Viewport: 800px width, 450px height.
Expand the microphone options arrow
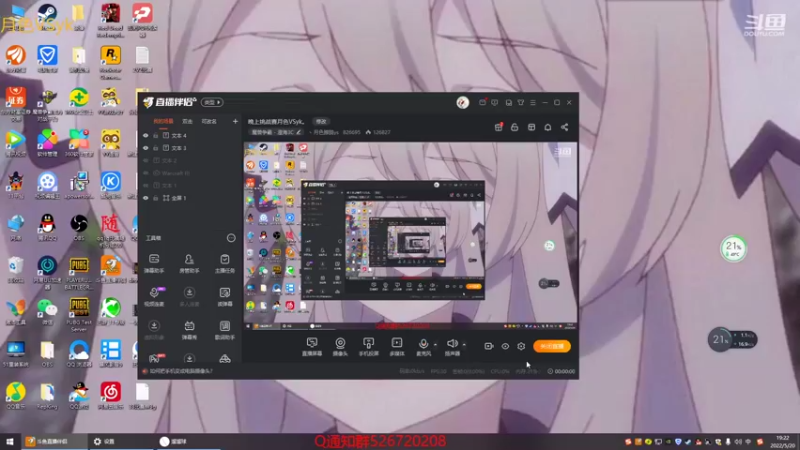coord(435,345)
